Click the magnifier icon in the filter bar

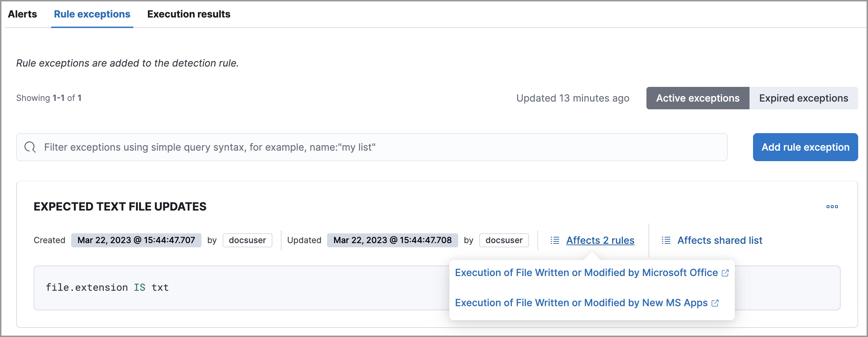(29, 147)
